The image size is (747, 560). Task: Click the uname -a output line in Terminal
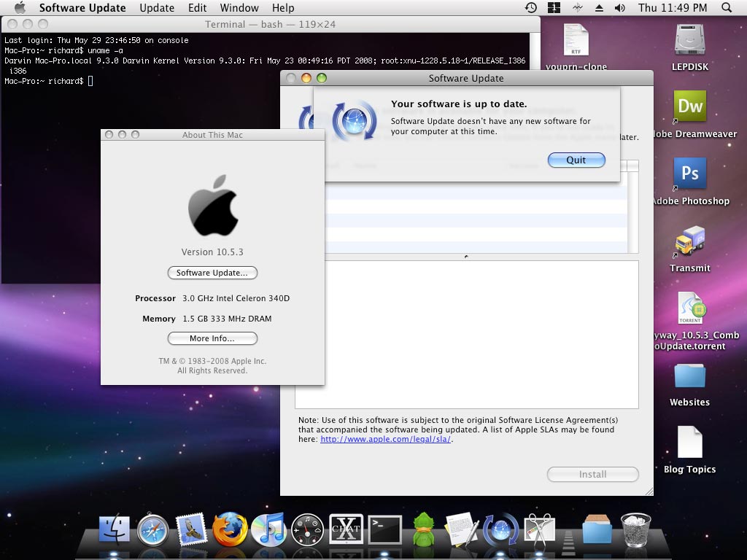coord(265,66)
